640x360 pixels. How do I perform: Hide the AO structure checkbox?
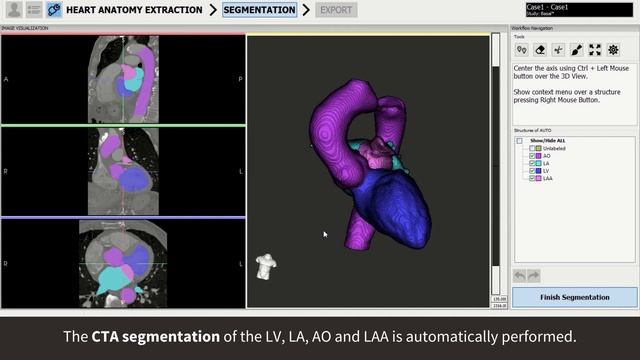coord(532,156)
